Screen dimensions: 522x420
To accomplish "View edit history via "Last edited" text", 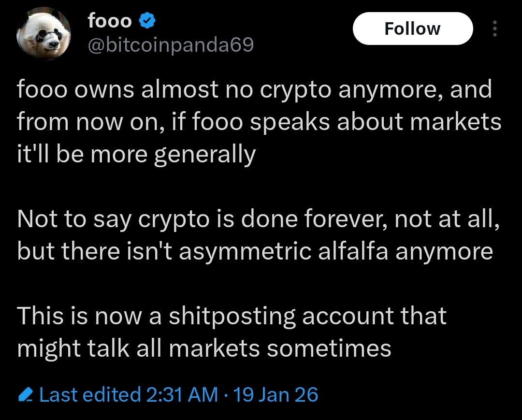I will (x=89, y=395).
